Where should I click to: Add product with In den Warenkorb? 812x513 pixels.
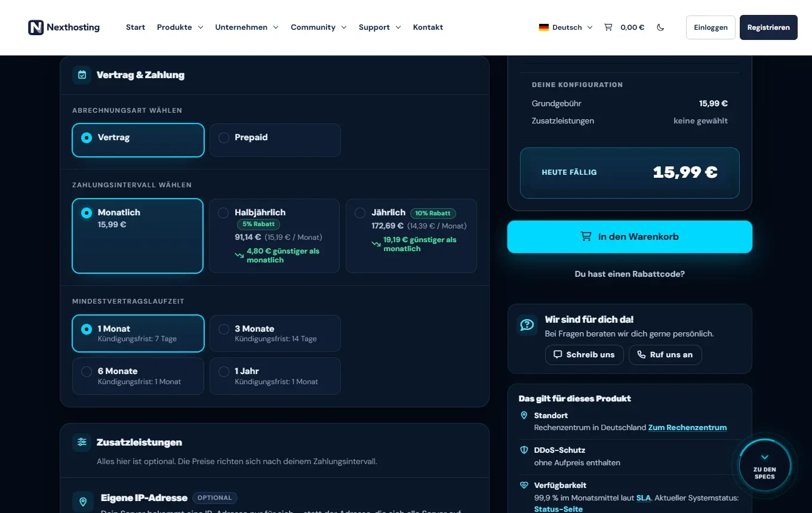[630, 237]
